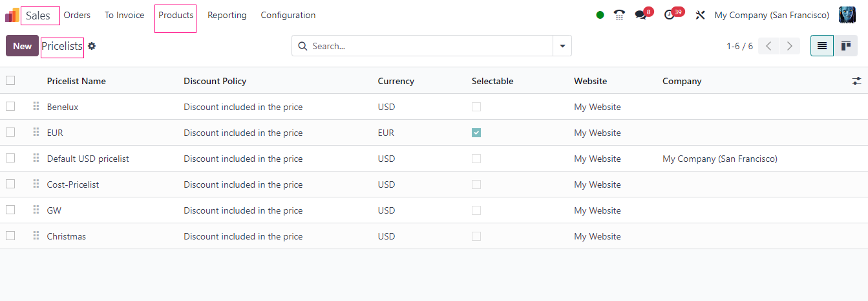Click the New button
This screenshot has height=301, width=868.
point(22,46)
